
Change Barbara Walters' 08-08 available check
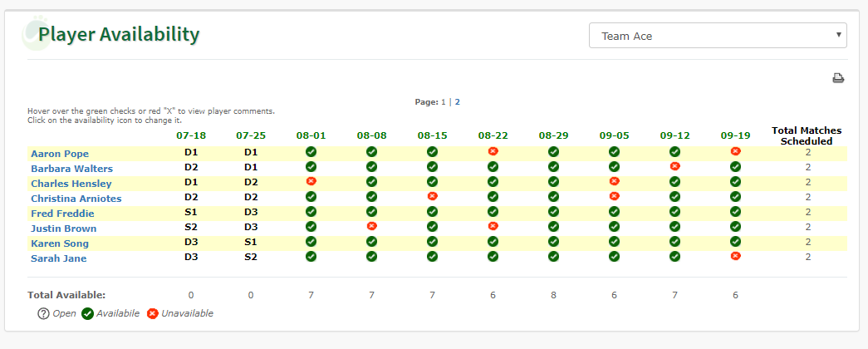tap(371, 166)
